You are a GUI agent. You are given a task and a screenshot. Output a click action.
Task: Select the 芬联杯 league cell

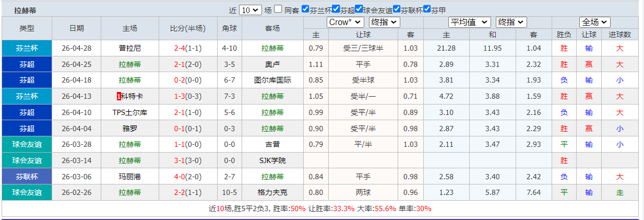click(x=27, y=177)
